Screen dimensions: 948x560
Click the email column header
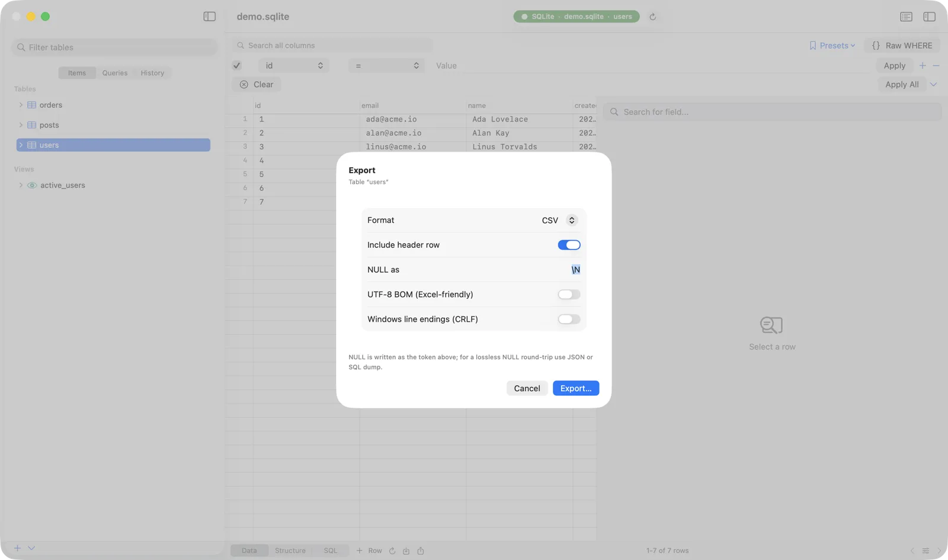click(413, 105)
